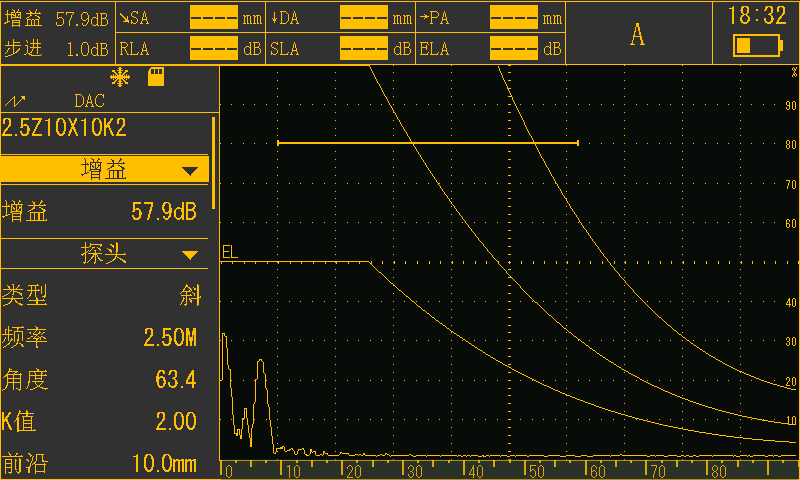This screenshot has width=800, height=480.
Task: Expand the 探头 menu header arrow
Action: 190,255
